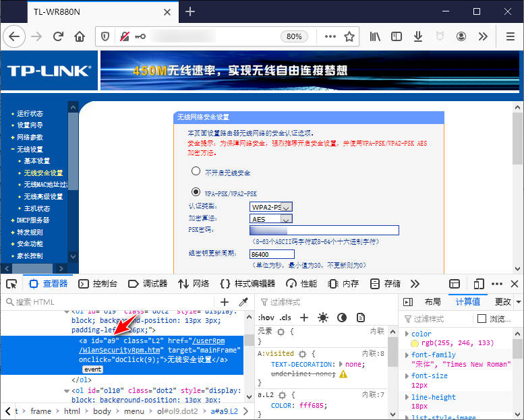
Task: Pick a color with the eyedropper
Action: click(x=243, y=302)
